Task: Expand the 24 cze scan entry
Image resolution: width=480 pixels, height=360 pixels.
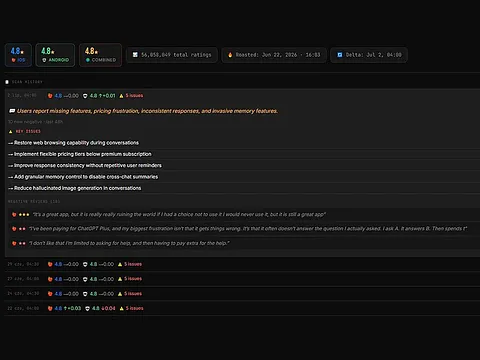Action: click(x=242, y=294)
